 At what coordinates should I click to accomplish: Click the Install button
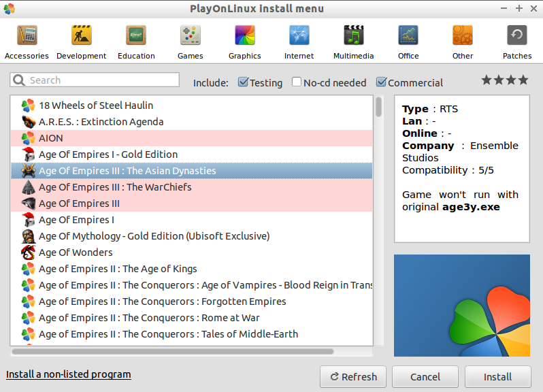pyautogui.click(x=497, y=377)
